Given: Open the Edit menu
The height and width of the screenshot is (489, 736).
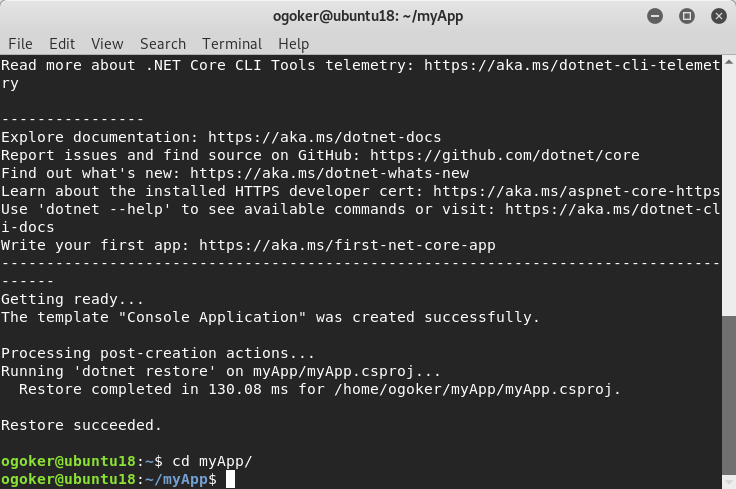Looking at the screenshot, I should click(62, 44).
